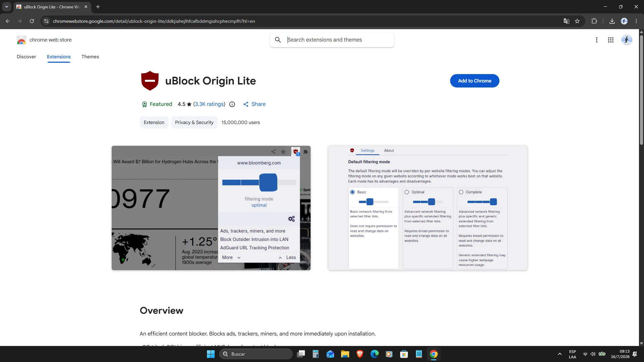Click the ESP LAA language indicator
This screenshot has width=644, height=362.
click(573, 354)
